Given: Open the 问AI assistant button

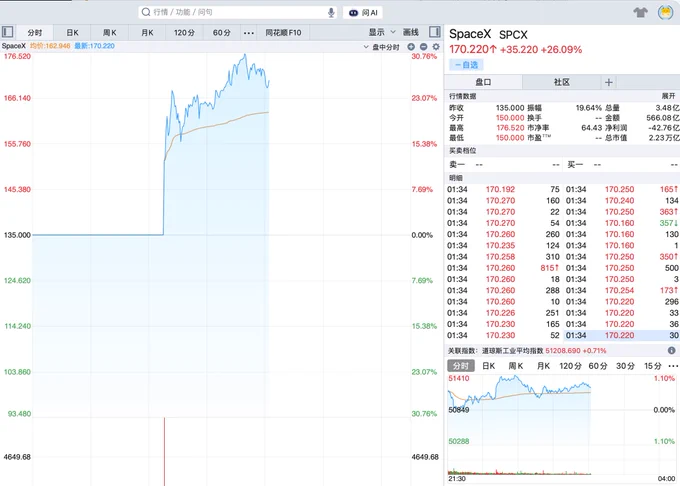Looking at the screenshot, I should 363,13.
